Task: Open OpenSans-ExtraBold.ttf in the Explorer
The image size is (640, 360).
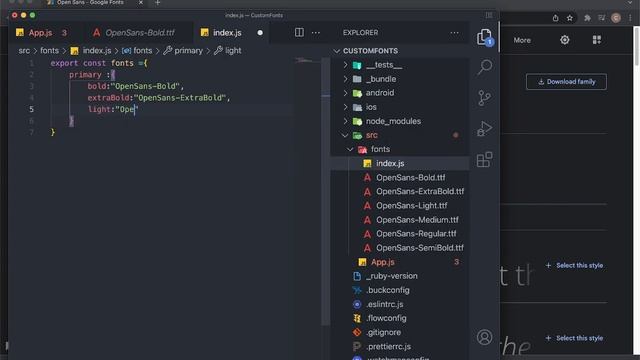Action: [x=420, y=191]
